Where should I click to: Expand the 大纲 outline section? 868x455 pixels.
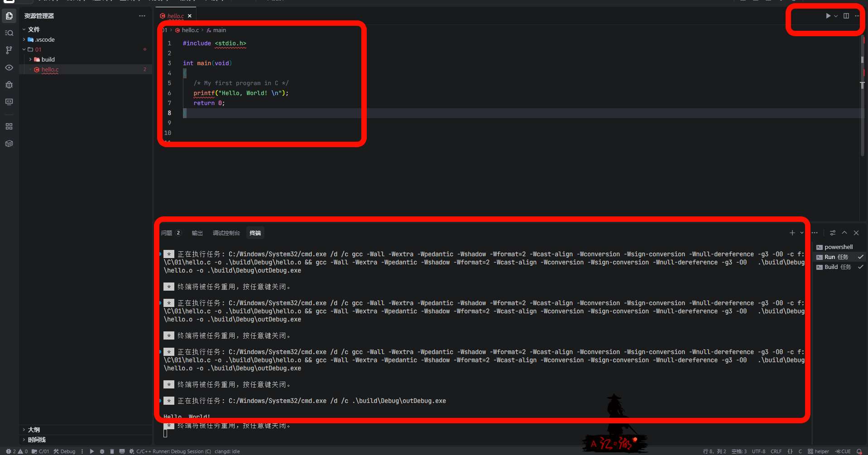34,430
